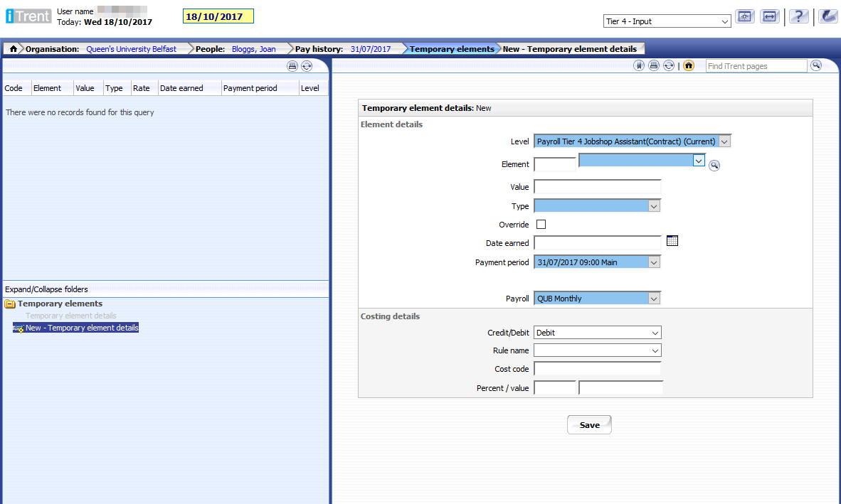Click the Bloggs, Joan people link
Image resolution: width=841 pixels, height=504 pixels.
pyautogui.click(x=253, y=49)
